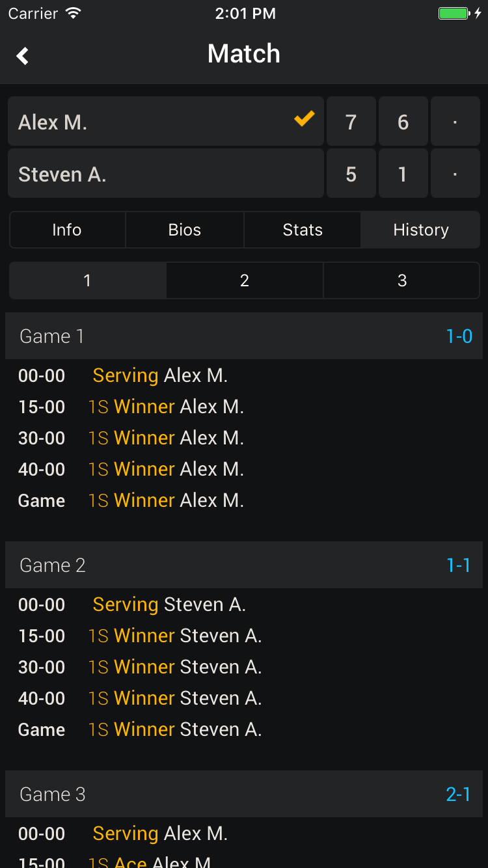Tap the back arrow icon

point(23,55)
